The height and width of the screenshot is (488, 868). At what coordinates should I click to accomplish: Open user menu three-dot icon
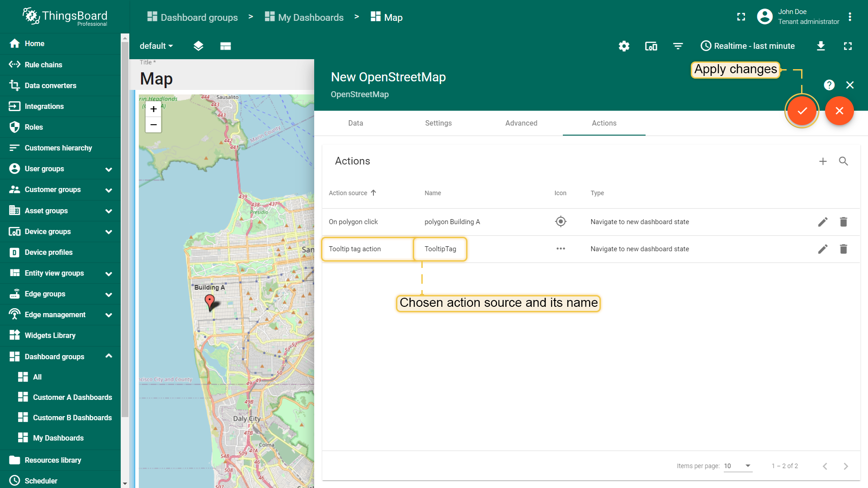pyautogui.click(x=850, y=17)
